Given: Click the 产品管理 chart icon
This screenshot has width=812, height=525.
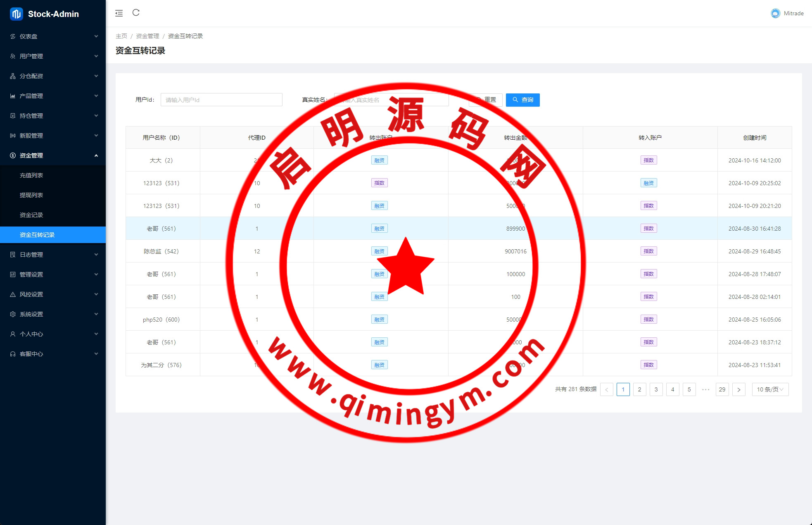Looking at the screenshot, I should 13,96.
